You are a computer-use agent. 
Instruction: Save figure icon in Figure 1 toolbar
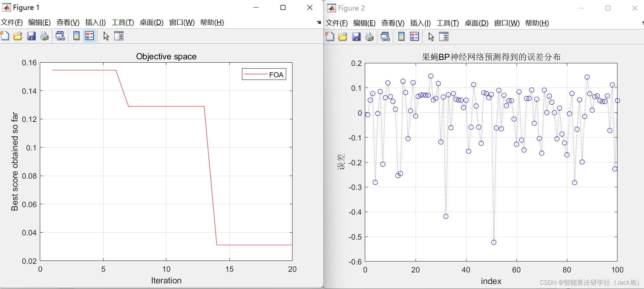click(x=31, y=36)
